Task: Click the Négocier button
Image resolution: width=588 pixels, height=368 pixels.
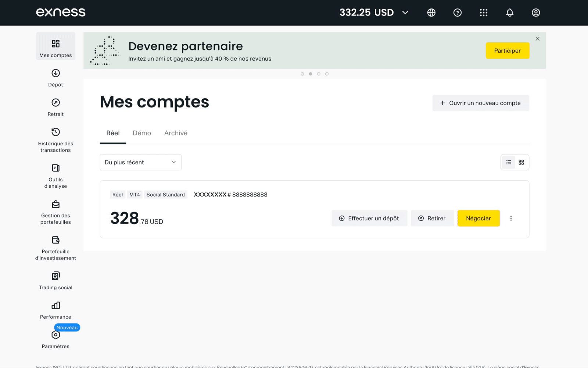Action: coord(478,218)
